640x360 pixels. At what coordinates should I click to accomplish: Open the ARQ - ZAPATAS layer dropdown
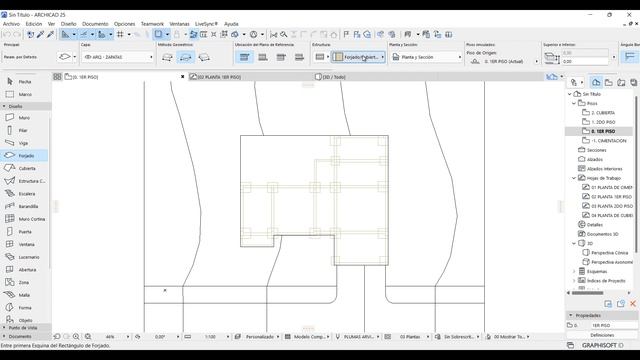point(118,57)
